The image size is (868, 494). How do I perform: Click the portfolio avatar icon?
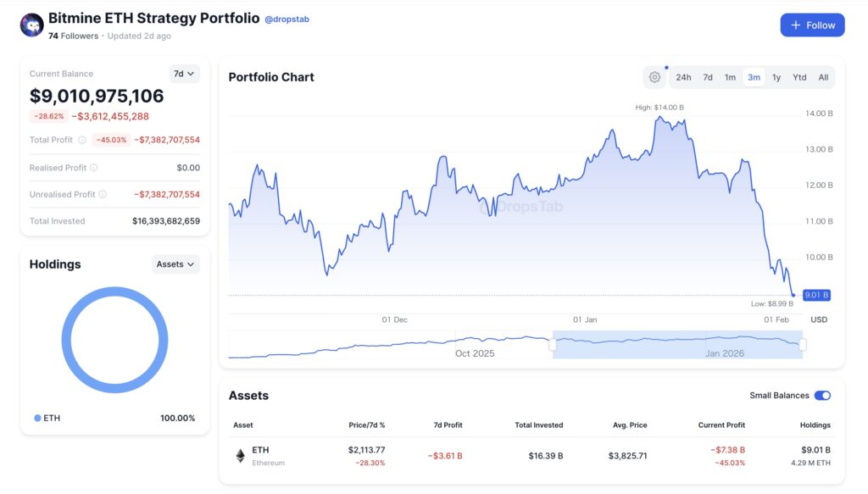click(32, 25)
